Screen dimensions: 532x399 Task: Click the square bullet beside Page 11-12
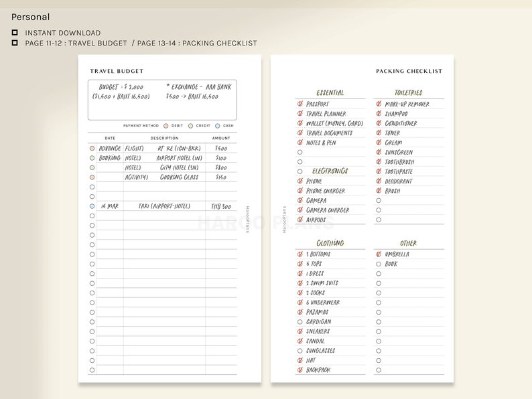(15, 43)
